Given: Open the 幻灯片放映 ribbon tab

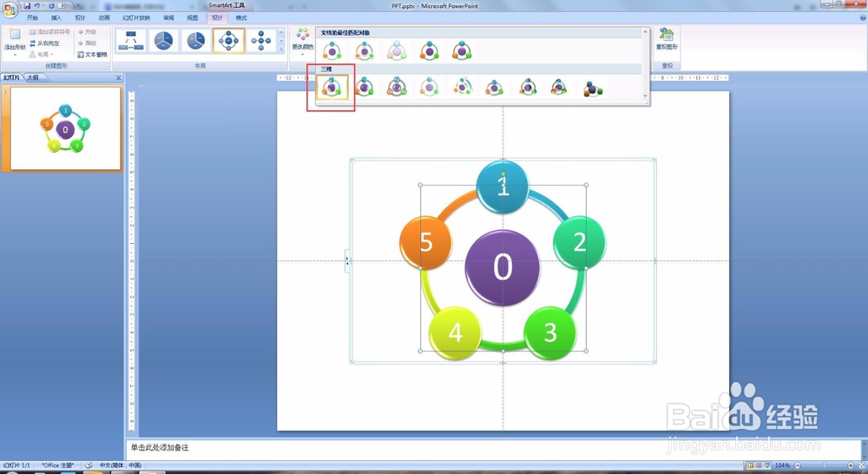Looking at the screenshot, I should point(136,17).
